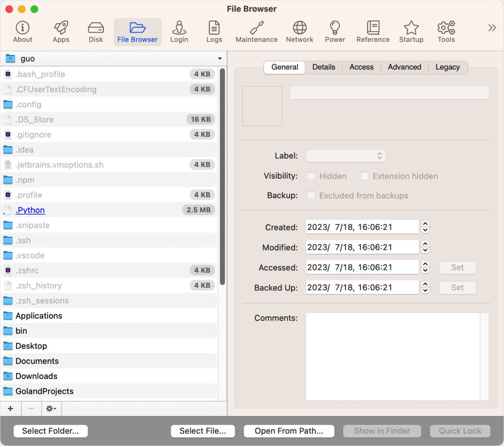Viewport: 504px width, 446px height.
Task: Open the Tools gears pane
Action: click(x=446, y=32)
